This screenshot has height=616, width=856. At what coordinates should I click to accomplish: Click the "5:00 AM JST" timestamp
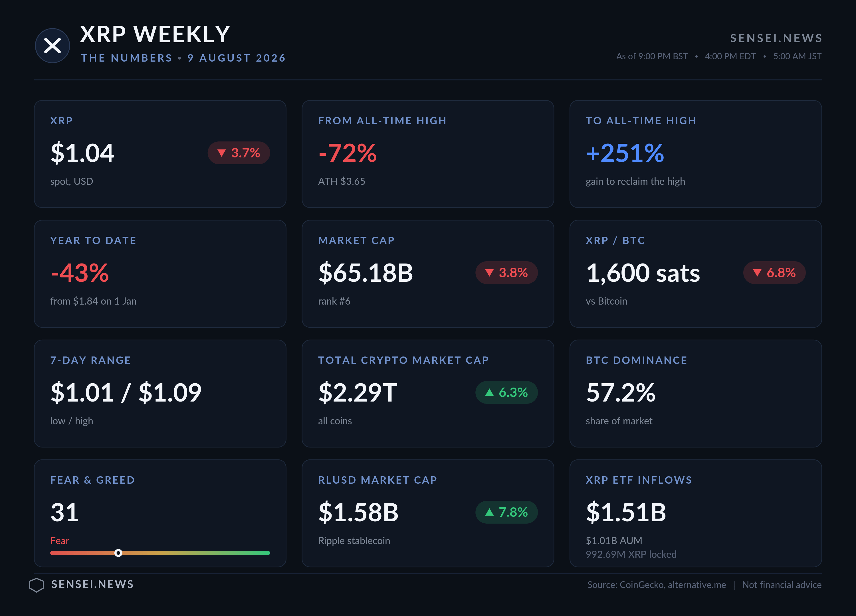click(797, 56)
